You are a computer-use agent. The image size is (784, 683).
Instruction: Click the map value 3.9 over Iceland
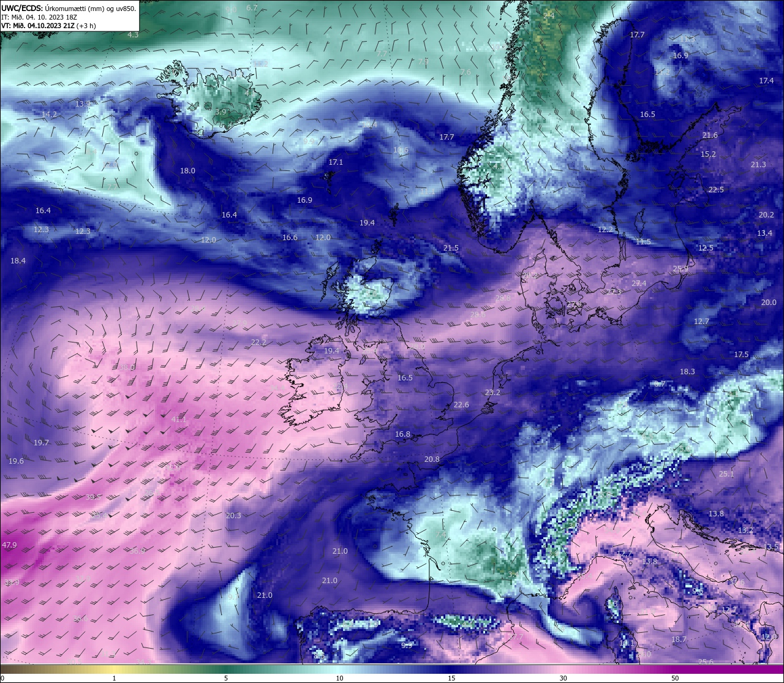click(x=221, y=111)
